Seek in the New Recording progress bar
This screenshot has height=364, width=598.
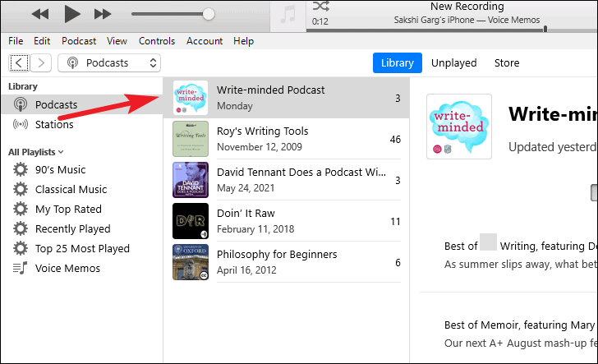tap(452, 29)
